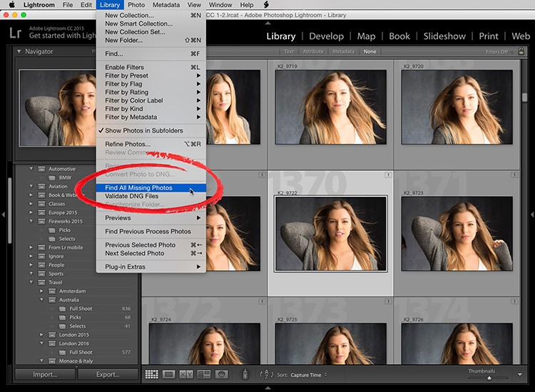Click the badge on thumbnail K2_9723
The height and width of the screenshot is (392, 535).
pos(514,175)
